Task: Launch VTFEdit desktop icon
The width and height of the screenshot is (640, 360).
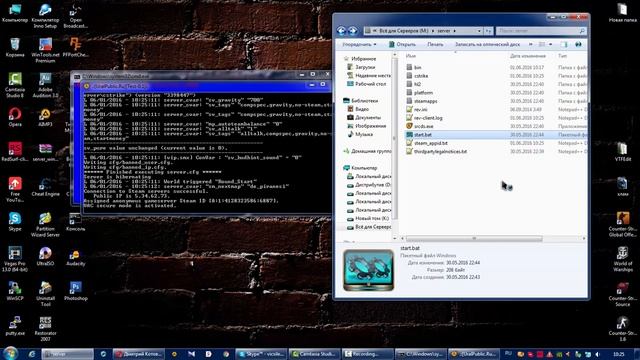Action: click(622, 152)
